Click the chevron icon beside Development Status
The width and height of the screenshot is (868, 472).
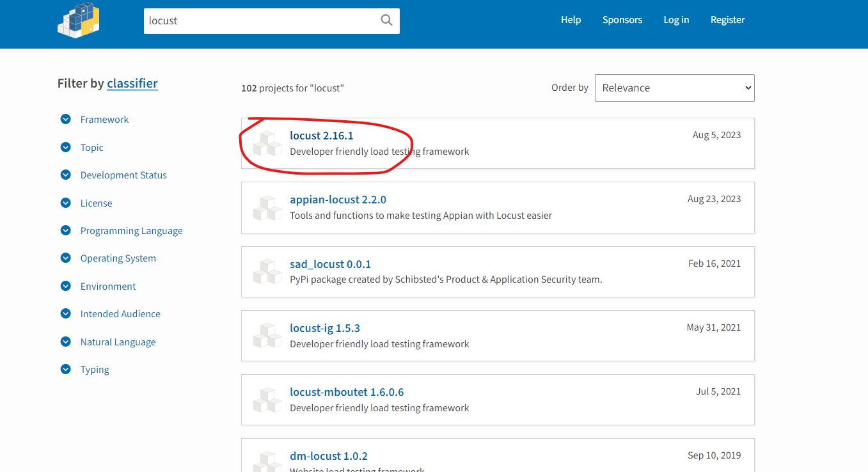(65, 175)
